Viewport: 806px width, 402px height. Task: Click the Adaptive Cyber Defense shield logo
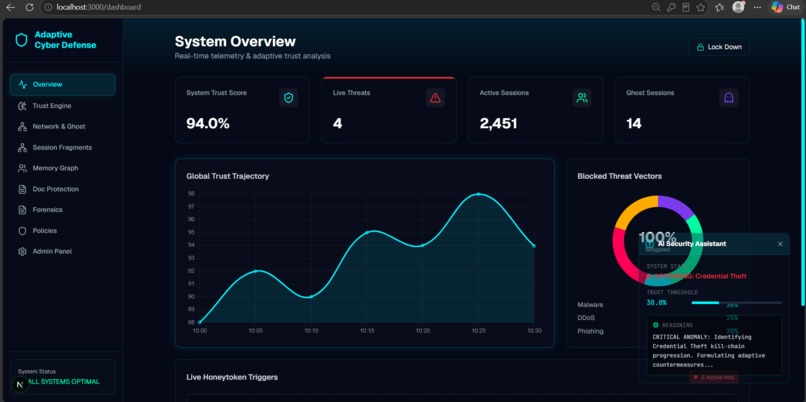click(x=21, y=40)
